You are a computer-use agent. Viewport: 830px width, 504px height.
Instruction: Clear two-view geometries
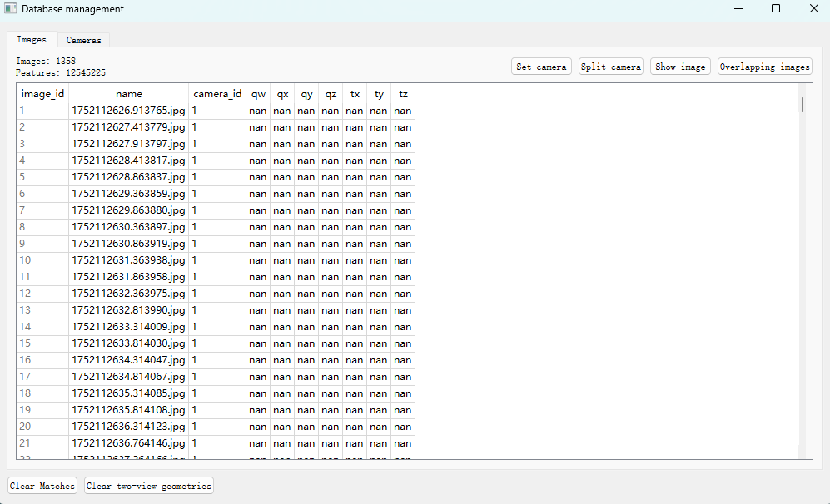point(149,486)
